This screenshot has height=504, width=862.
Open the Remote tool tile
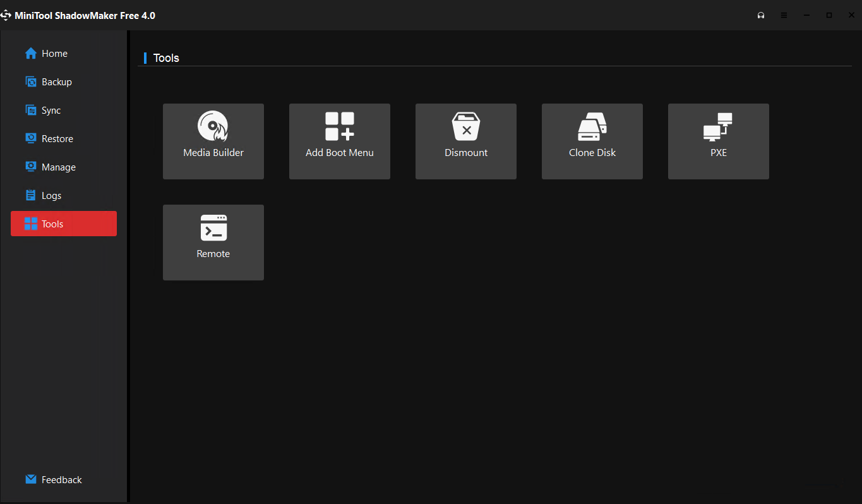213,243
